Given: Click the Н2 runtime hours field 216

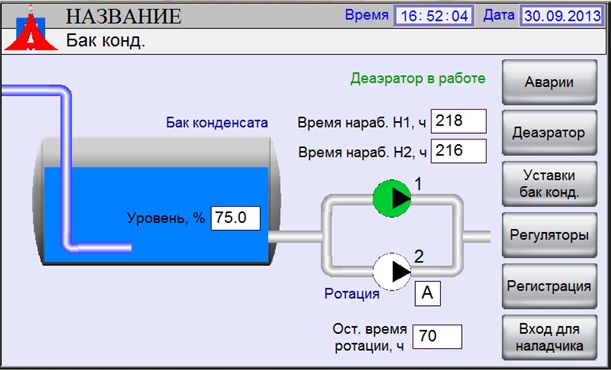Looking at the screenshot, I should [459, 151].
